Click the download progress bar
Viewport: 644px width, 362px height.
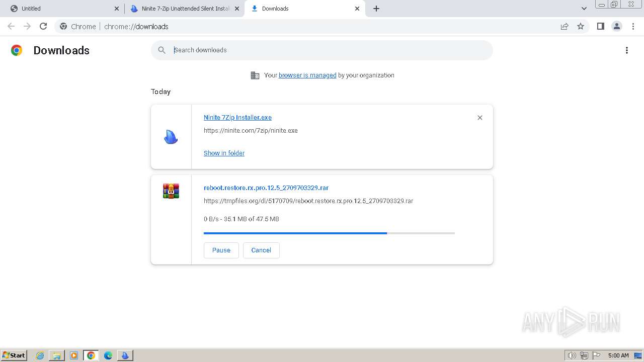pyautogui.click(x=329, y=233)
